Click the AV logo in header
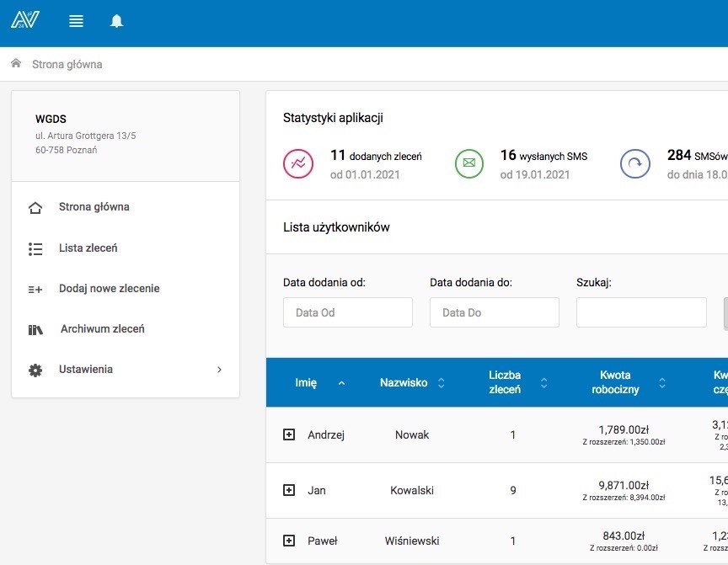 coord(25,19)
